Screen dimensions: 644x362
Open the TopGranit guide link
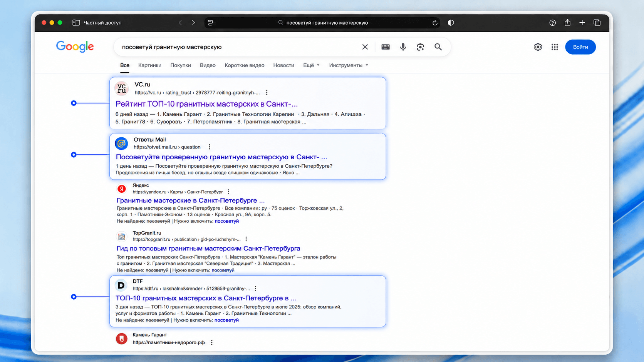click(208, 249)
